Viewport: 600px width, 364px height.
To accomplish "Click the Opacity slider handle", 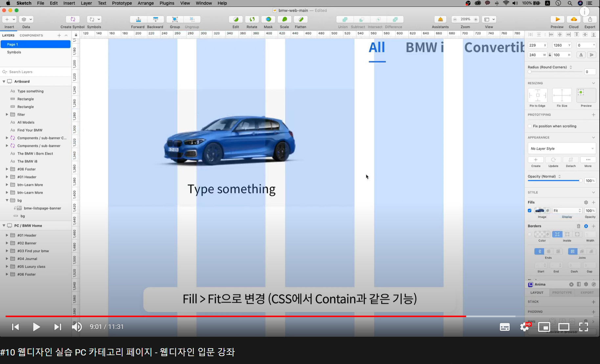I will 581,181.
